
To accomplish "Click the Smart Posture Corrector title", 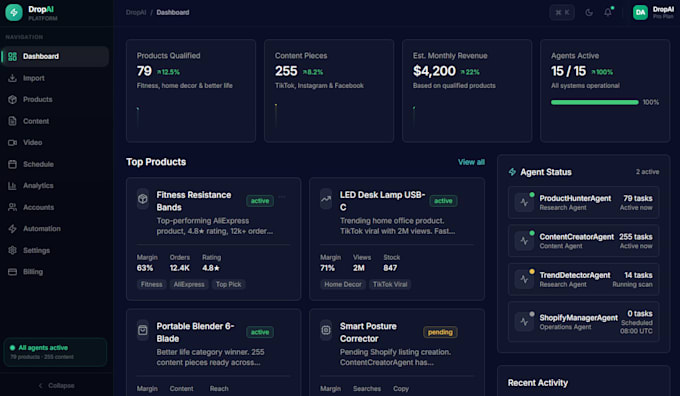I will (x=368, y=332).
